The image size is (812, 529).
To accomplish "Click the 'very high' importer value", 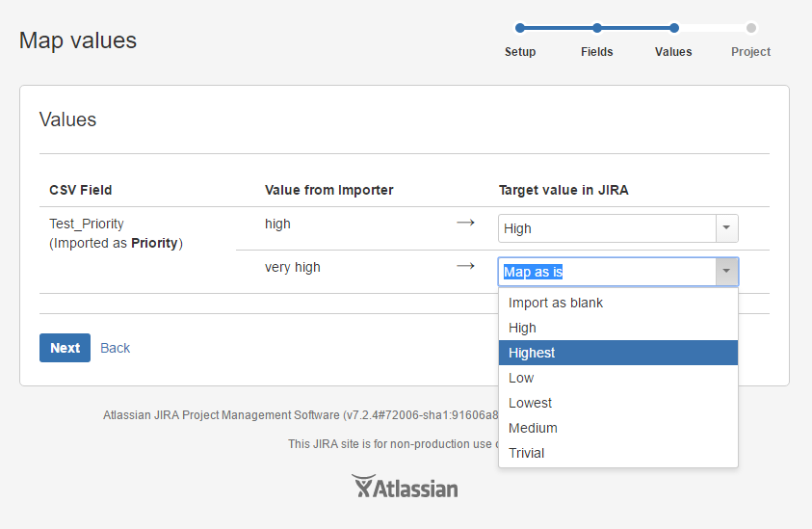I will coord(293,267).
